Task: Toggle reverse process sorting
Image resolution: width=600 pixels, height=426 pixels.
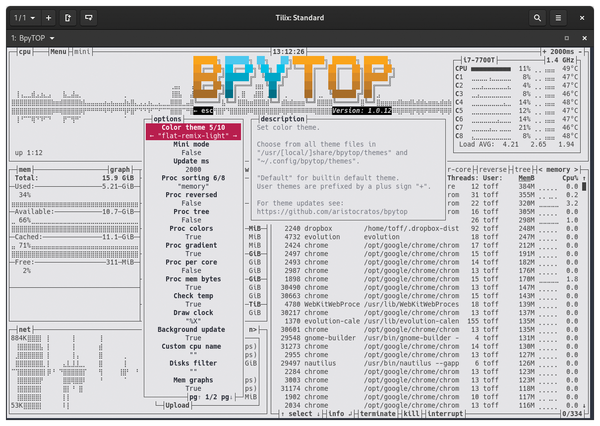Action: [x=492, y=169]
